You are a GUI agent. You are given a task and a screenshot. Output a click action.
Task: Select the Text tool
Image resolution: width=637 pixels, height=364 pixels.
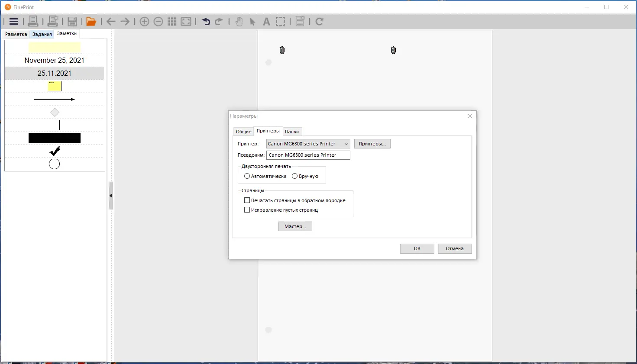coord(267,22)
